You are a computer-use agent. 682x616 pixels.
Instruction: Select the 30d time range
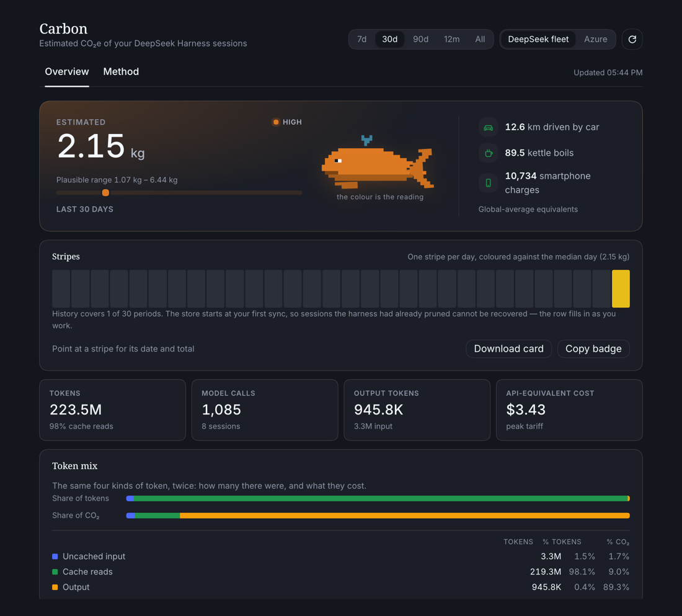point(390,39)
